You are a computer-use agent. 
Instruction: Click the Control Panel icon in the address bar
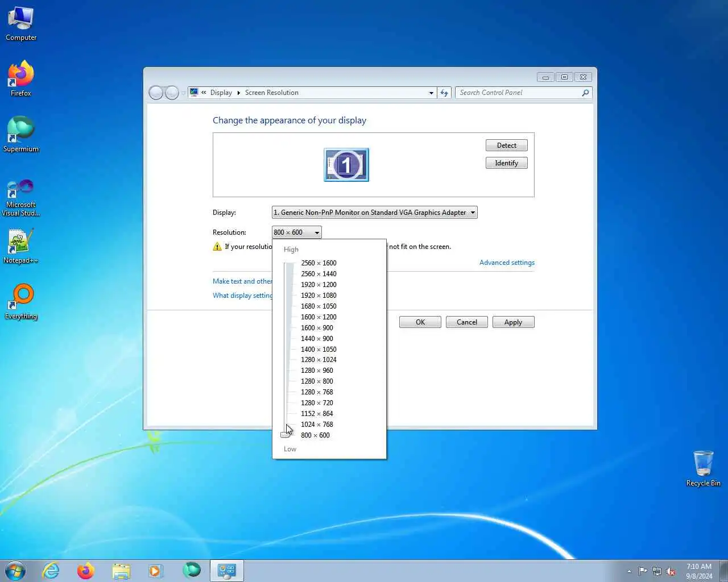(194, 92)
